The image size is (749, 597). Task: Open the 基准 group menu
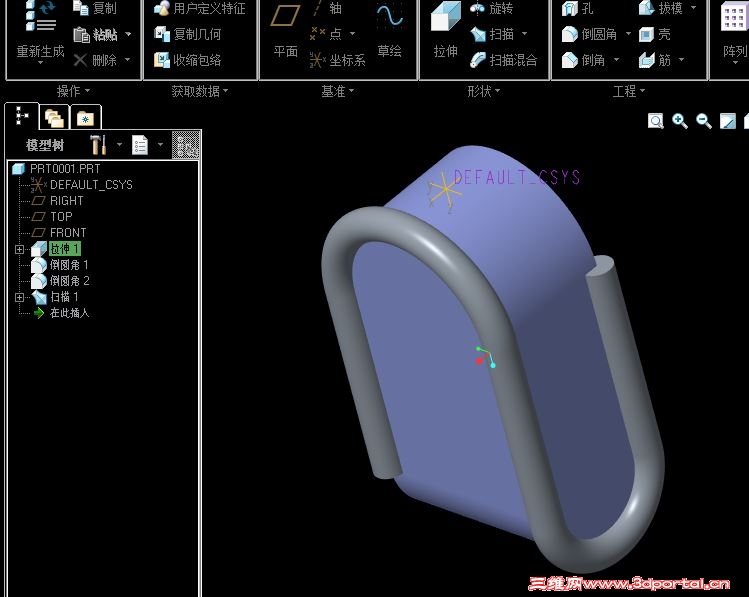(337, 91)
